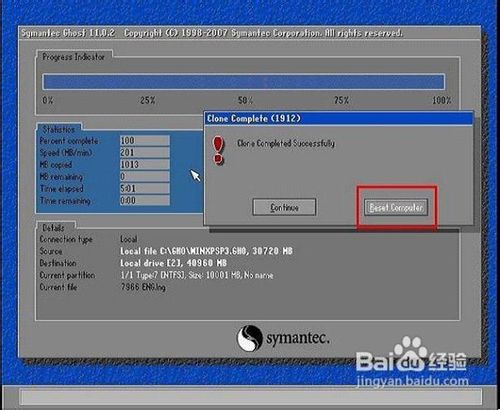This screenshot has width=500, height=410.
Task: Click the Symantec Ghost 11.0.2 title text
Action: point(68,33)
